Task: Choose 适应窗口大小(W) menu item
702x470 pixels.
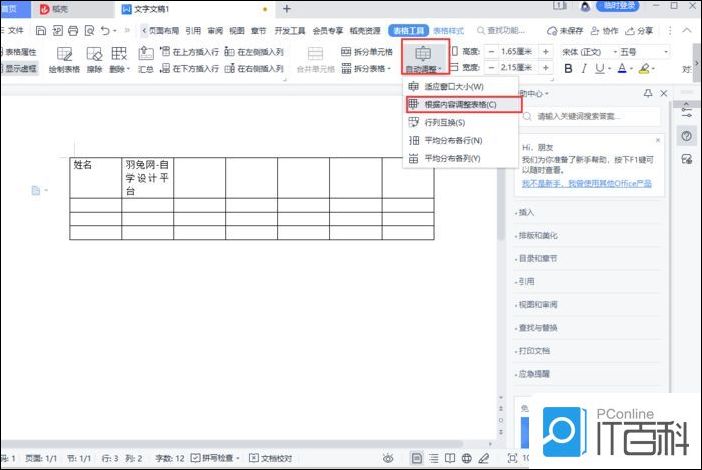Action: coord(461,86)
